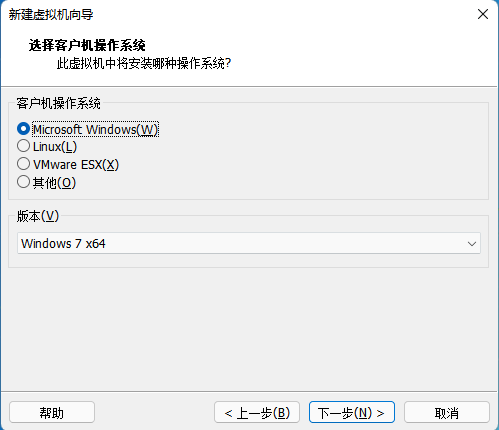Select the Microsoft Windows radio circle
This screenshot has height=430, width=499.
23,129
